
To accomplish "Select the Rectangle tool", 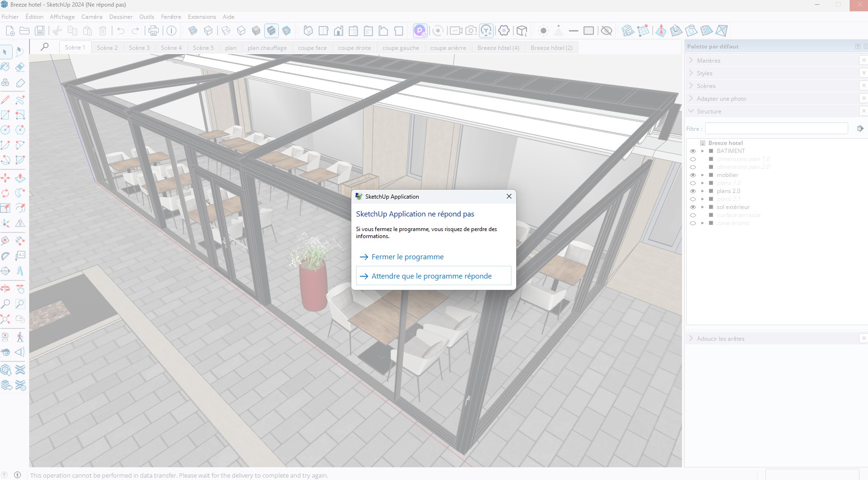I will coord(5,115).
